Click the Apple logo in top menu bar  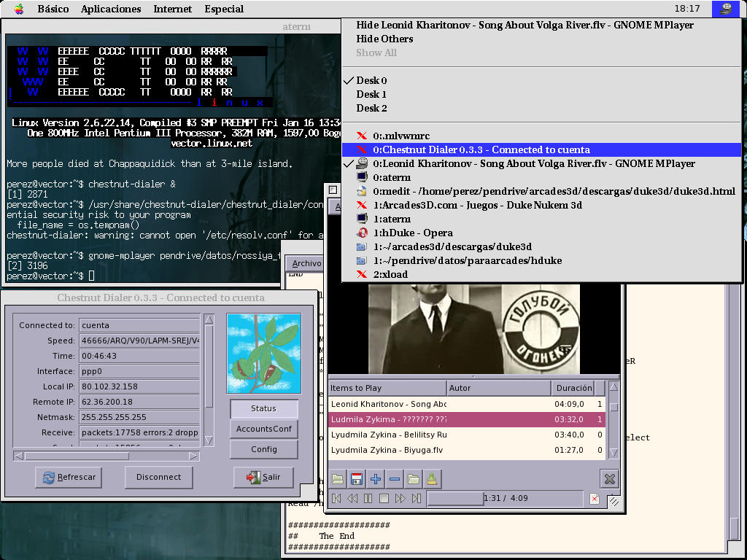[x=19, y=9]
